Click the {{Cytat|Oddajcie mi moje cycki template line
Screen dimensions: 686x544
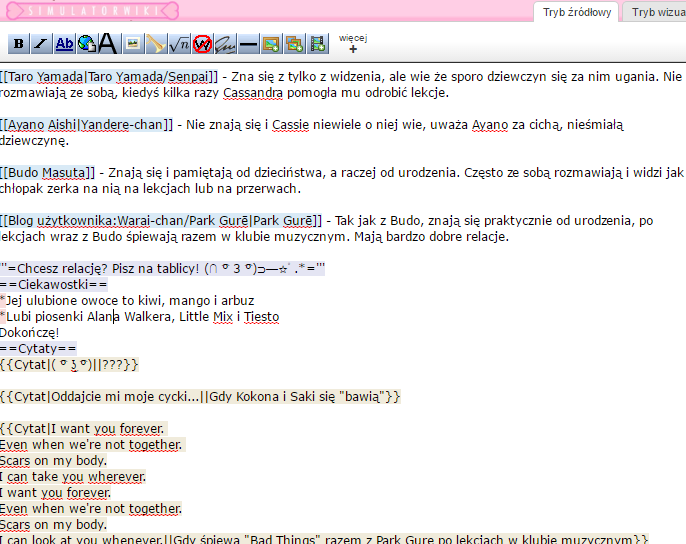click(x=200, y=397)
